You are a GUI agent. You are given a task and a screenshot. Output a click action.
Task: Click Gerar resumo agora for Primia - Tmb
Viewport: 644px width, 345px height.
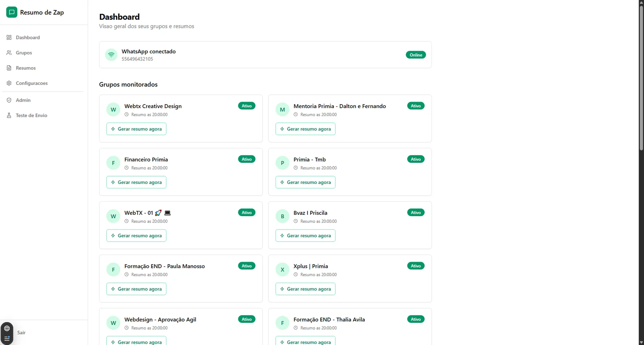coord(306,182)
